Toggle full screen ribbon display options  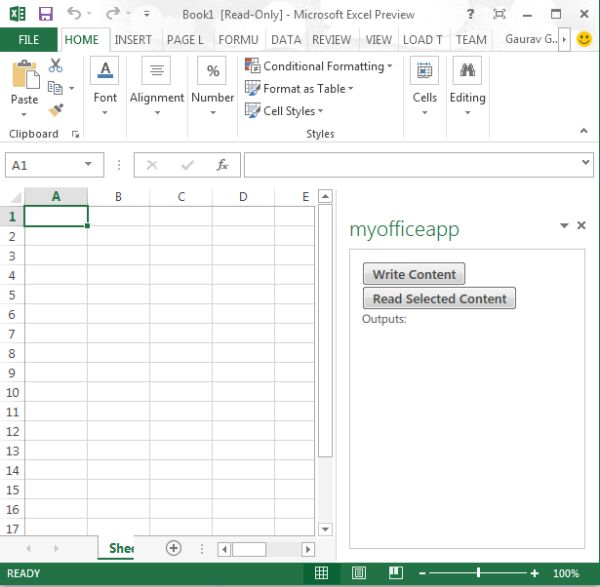point(499,14)
